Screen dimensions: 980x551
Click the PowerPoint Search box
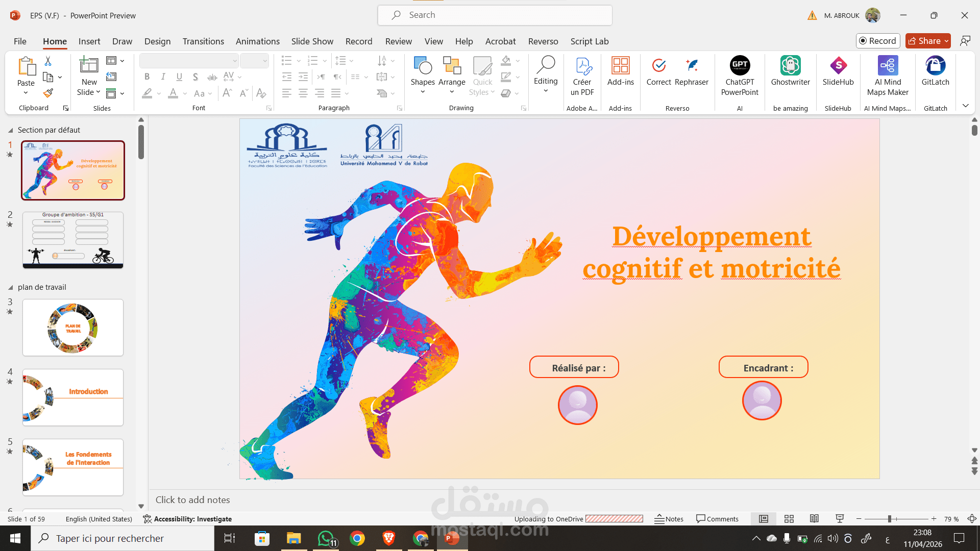click(495, 15)
